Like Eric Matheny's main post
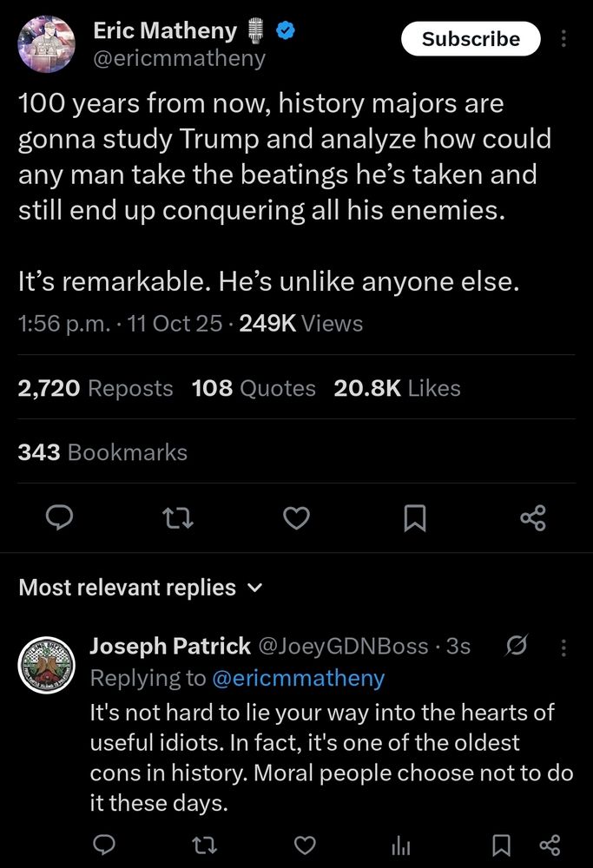593x868 pixels. pos(297,518)
